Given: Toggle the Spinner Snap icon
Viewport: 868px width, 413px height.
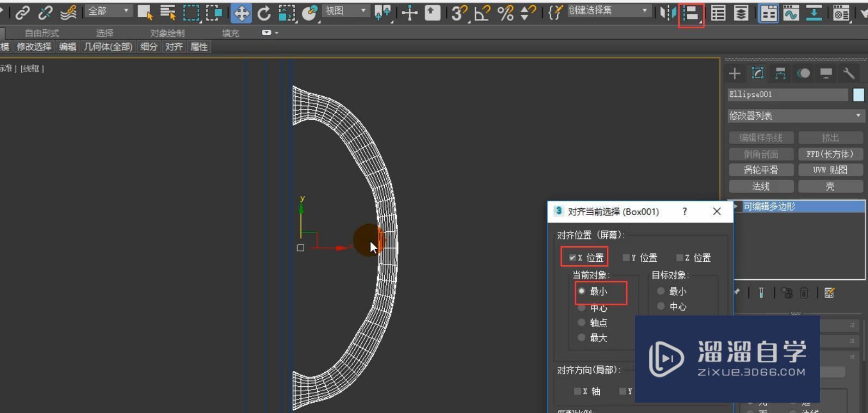Looking at the screenshot, I should tap(528, 13).
